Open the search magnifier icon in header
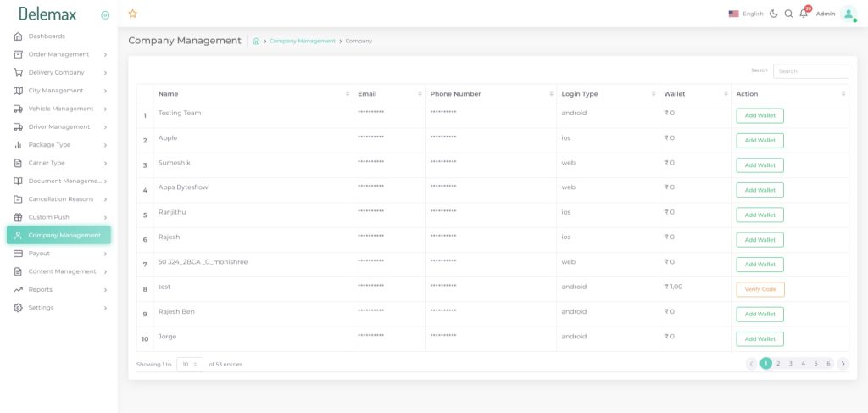The image size is (868, 413). click(789, 14)
